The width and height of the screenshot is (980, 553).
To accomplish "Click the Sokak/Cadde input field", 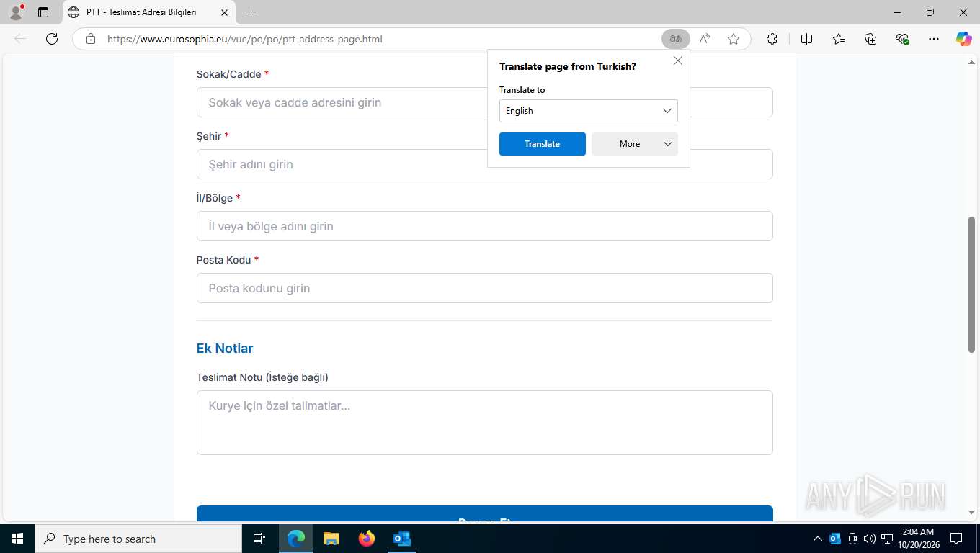I will tap(485, 102).
